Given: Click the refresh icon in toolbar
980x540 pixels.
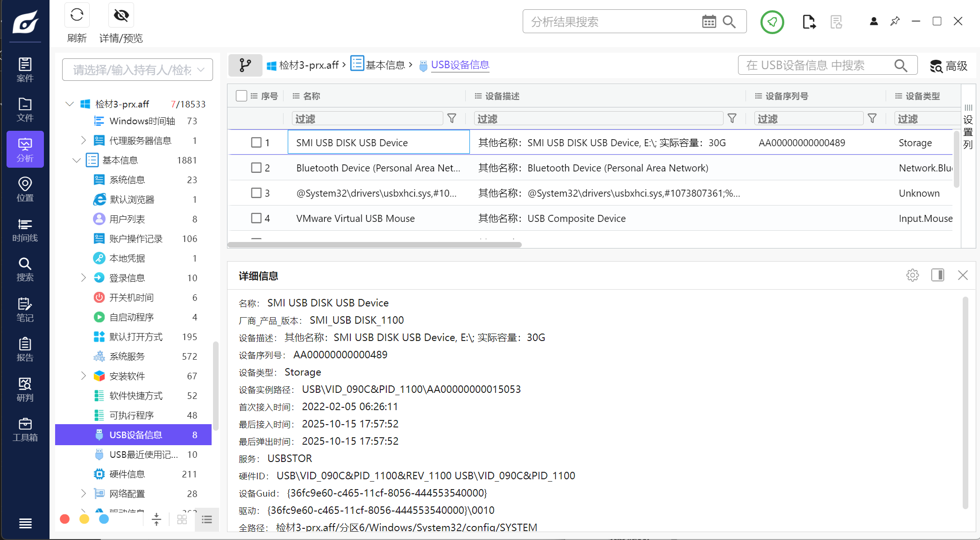Looking at the screenshot, I should [x=77, y=16].
